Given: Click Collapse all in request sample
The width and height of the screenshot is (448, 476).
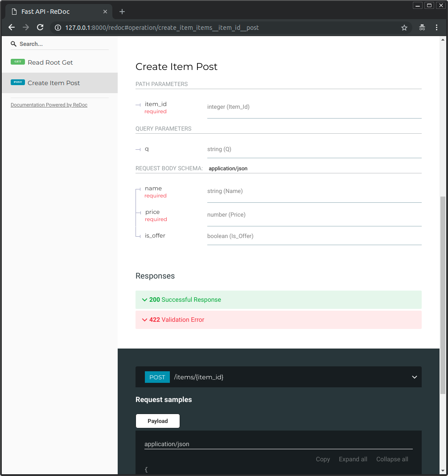Looking at the screenshot, I should 392,459.
